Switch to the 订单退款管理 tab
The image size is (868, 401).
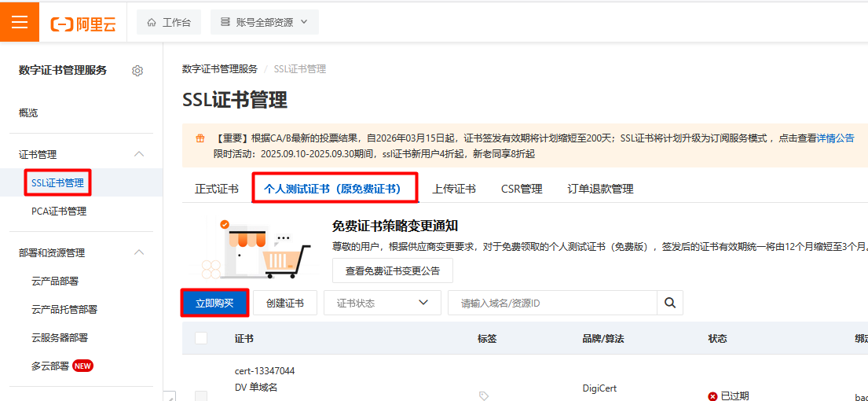pos(601,189)
